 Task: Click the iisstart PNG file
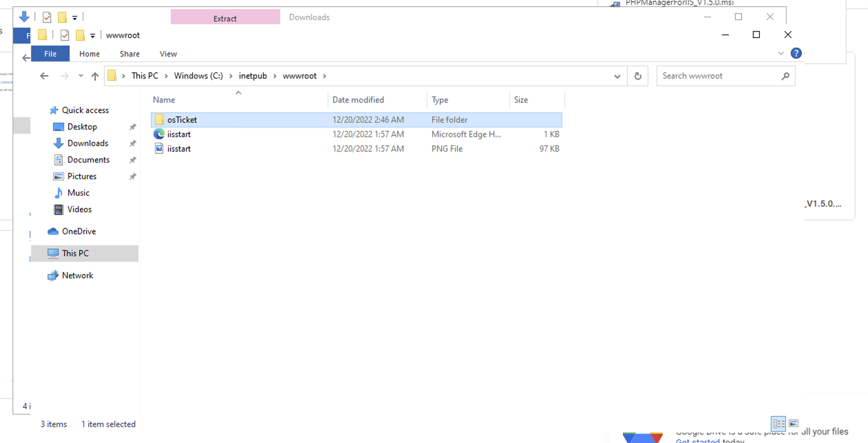tap(179, 148)
